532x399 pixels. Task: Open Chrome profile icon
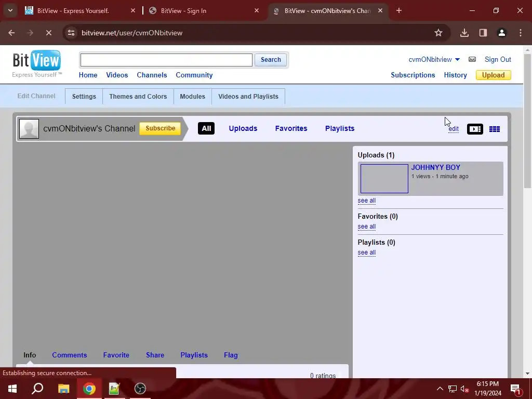pyautogui.click(x=501, y=33)
